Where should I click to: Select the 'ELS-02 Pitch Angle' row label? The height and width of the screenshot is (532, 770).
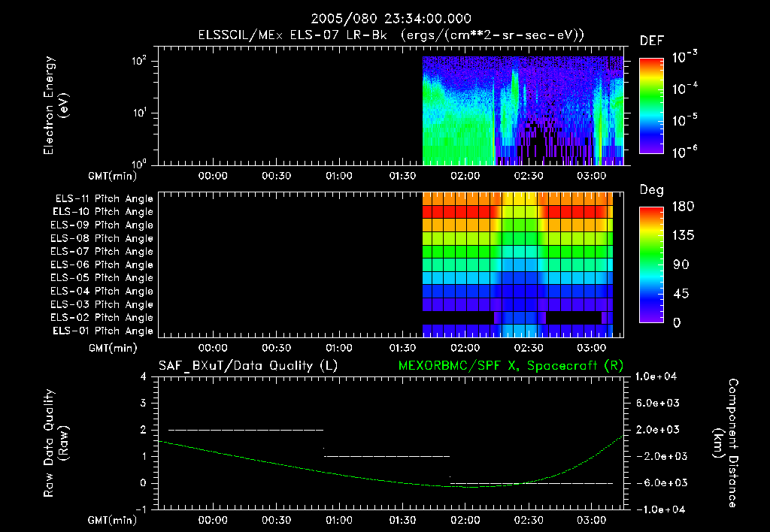102,318
